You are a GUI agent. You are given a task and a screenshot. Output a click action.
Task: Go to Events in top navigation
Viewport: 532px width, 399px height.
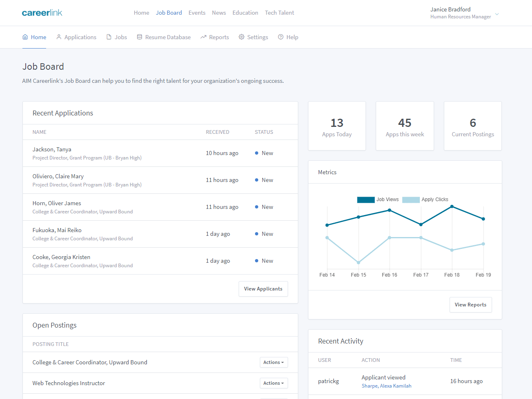197,13
